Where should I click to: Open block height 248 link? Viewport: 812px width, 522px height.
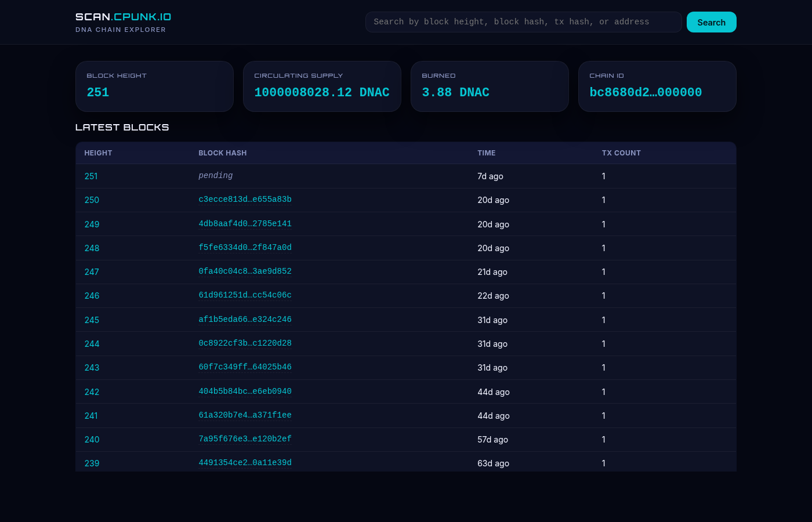92,248
